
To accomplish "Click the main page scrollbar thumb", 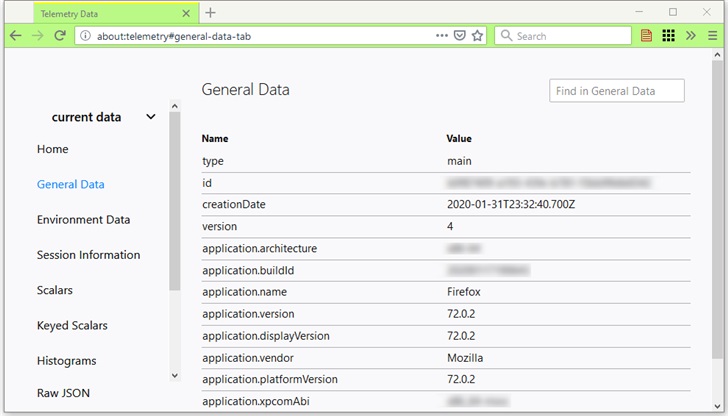I will [717, 209].
